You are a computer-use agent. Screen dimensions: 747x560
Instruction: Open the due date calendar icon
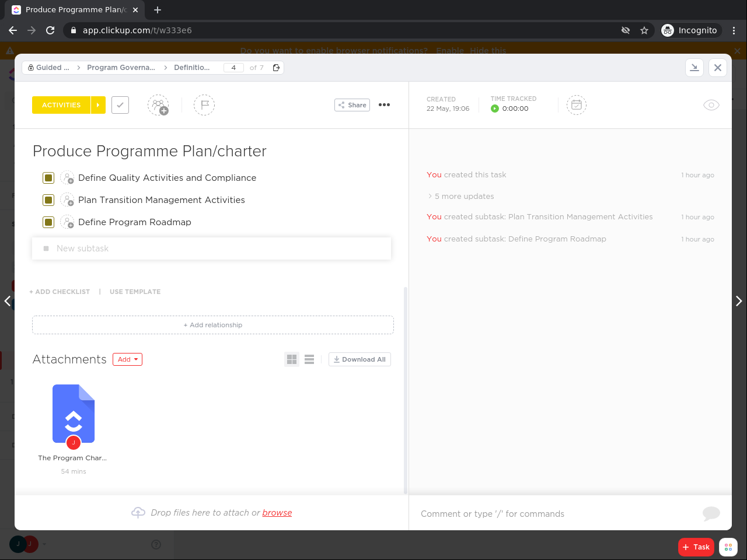point(576,105)
